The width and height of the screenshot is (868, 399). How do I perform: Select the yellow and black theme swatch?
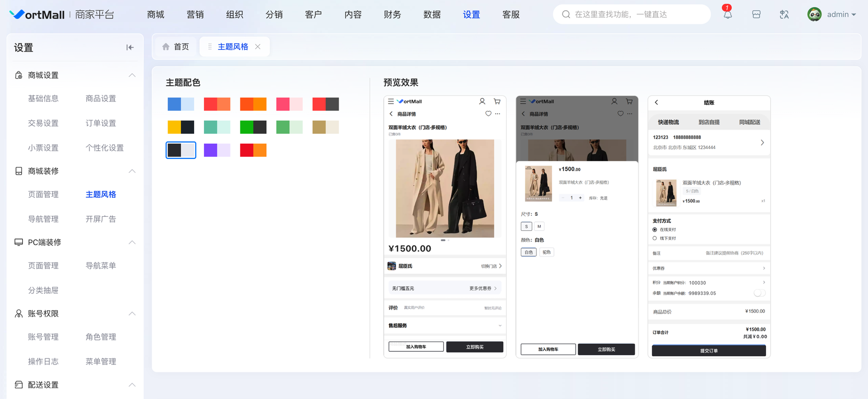181,127
